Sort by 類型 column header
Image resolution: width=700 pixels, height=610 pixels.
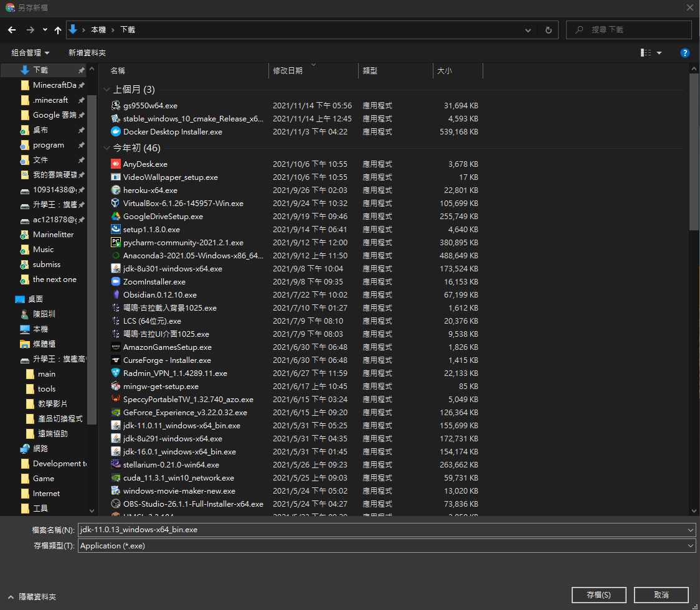(370, 70)
